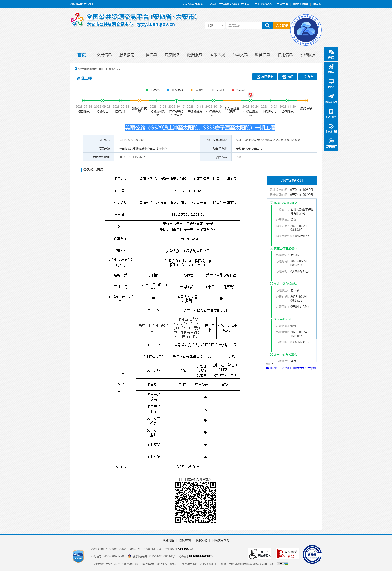Viewport: 392px width, 571px height.
Task: Open the 交易信息 menu item
Action: [x=104, y=55]
